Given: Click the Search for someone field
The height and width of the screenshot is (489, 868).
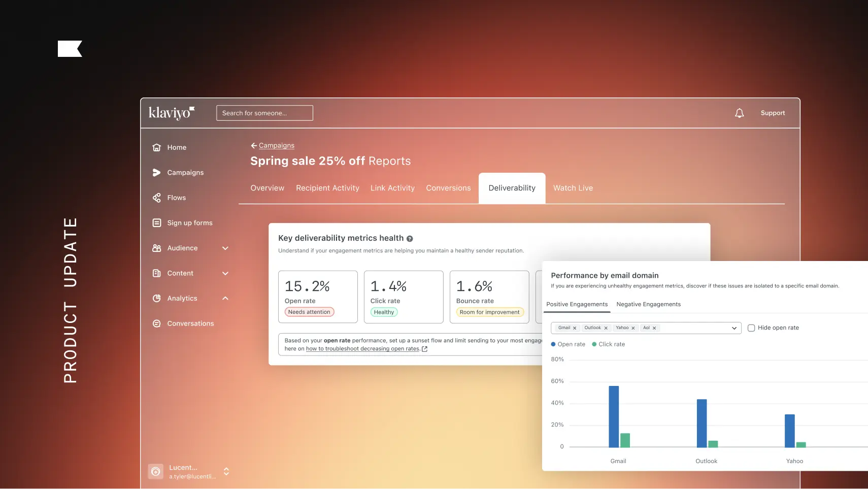Looking at the screenshot, I should (x=264, y=113).
